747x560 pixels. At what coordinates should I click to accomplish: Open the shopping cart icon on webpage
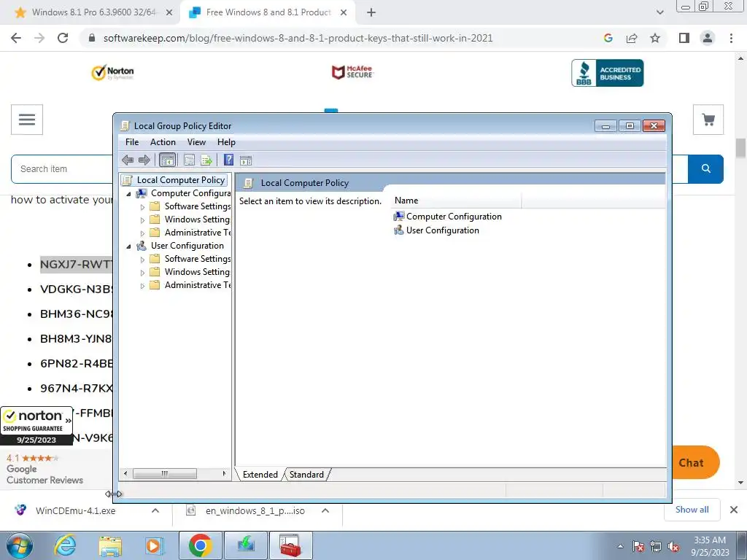tap(708, 120)
